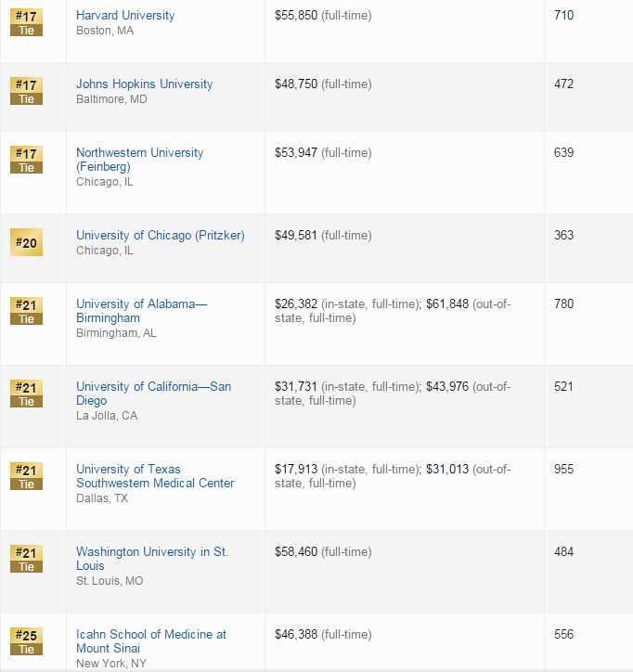Open Harvard University link
Image resolution: width=633 pixels, height=672 pixels.
(x=124, y=16)
